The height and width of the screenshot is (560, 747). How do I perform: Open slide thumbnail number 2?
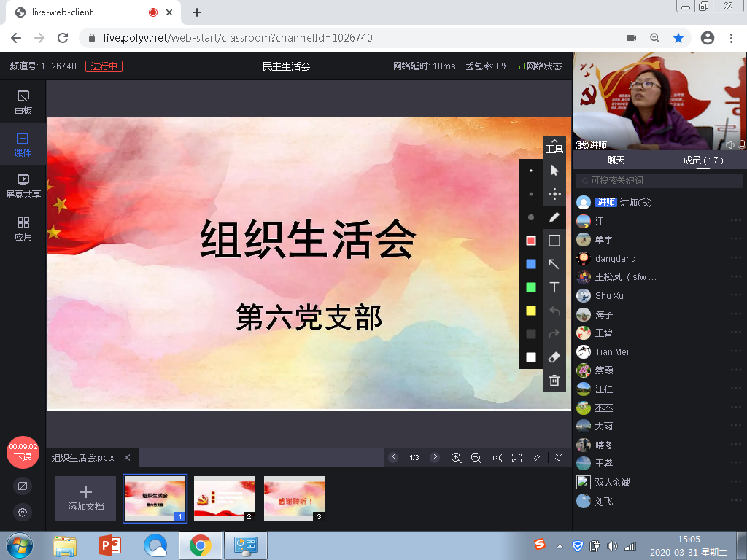[224, 498]
